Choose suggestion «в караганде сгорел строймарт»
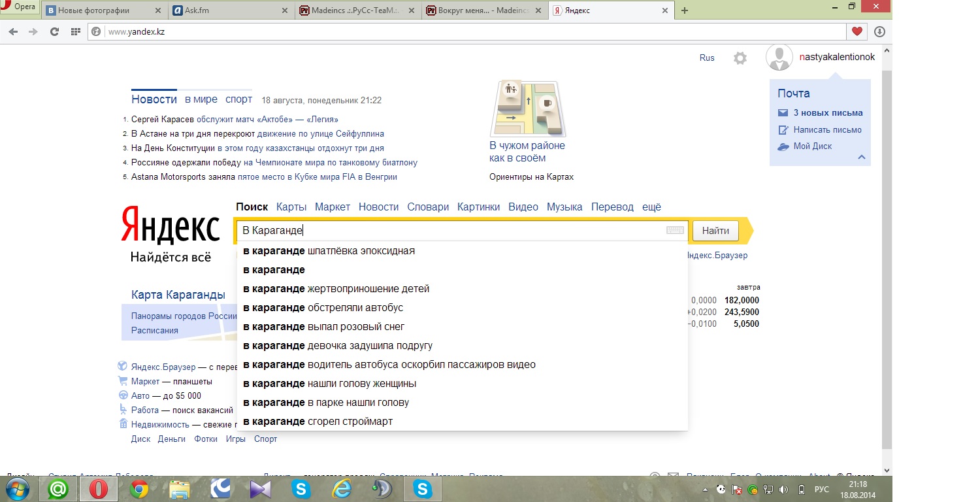Screen dimensions: 980x502 coord(462,422)
